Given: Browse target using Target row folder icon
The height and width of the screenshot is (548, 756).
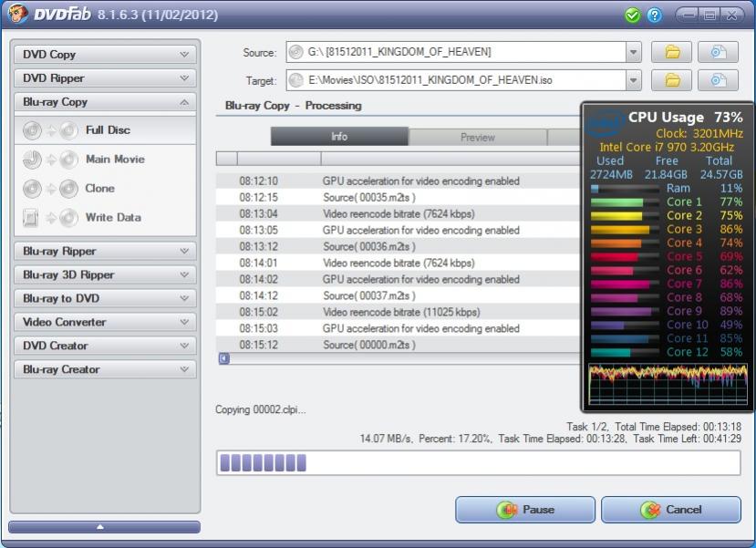Looking at the screenshot, I should click(x=671, y=80).
